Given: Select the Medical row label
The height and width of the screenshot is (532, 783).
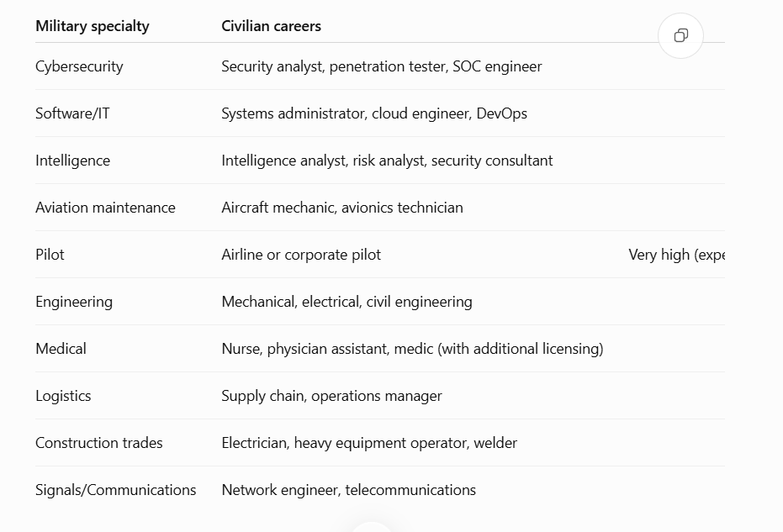Looking at the screenshot, I should click(x=61, y=349).
